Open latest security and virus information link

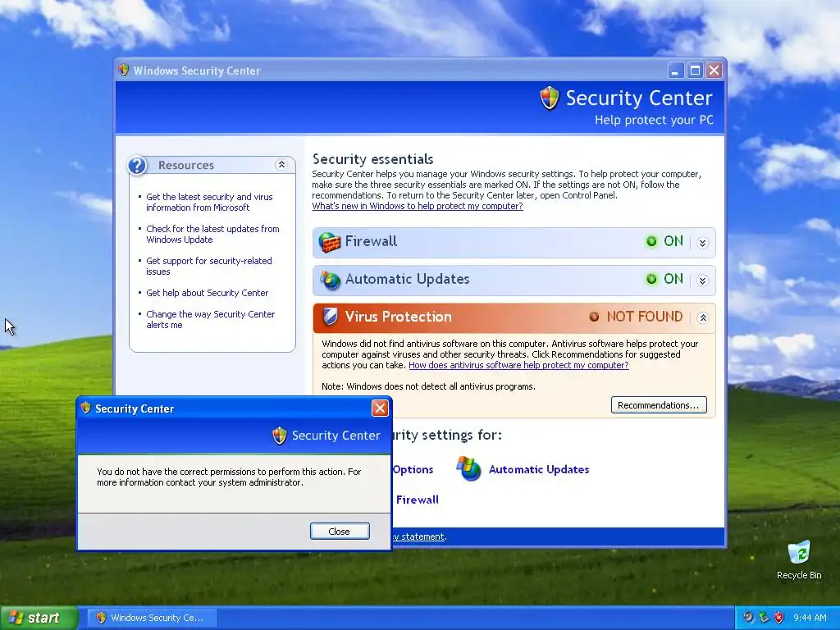[209, 202]
